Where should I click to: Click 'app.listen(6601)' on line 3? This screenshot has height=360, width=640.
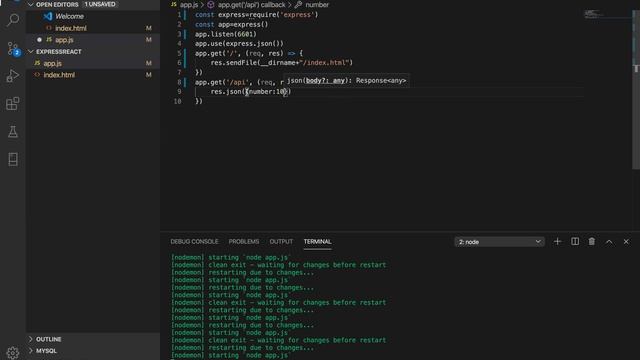point(226,34)
